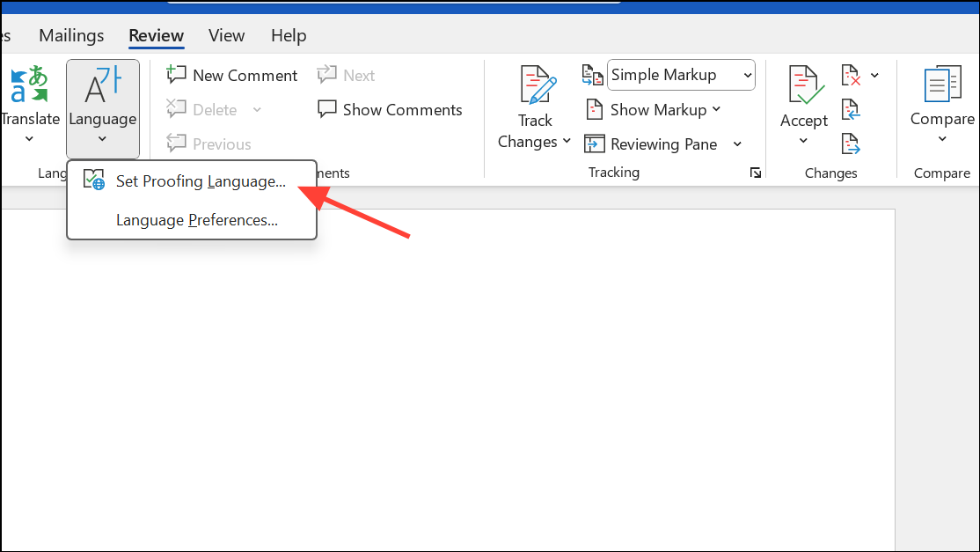Click the Reject change icon

(851, 74)
